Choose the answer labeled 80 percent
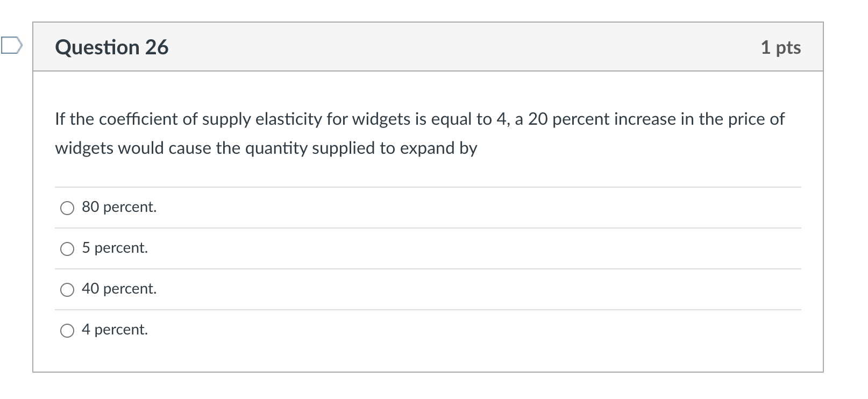Image resolution: width=868 pixels, height=399 pixels. tap(118, 208)
